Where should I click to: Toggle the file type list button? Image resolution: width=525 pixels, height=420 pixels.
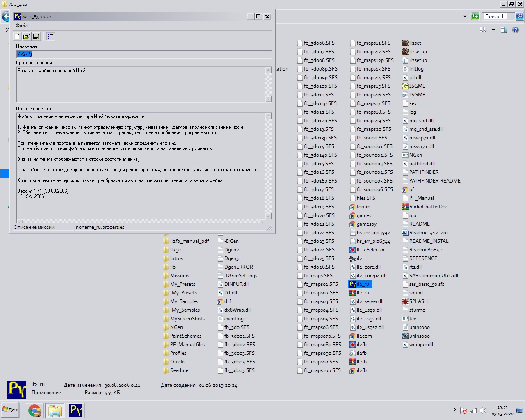50,37
